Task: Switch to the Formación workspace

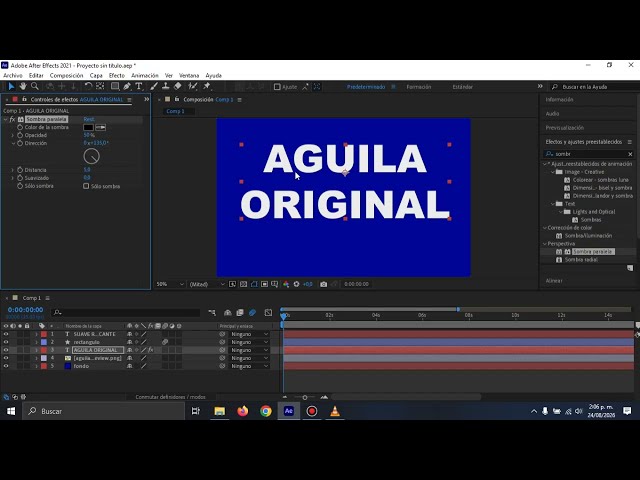Action: (x=419, y=87)
